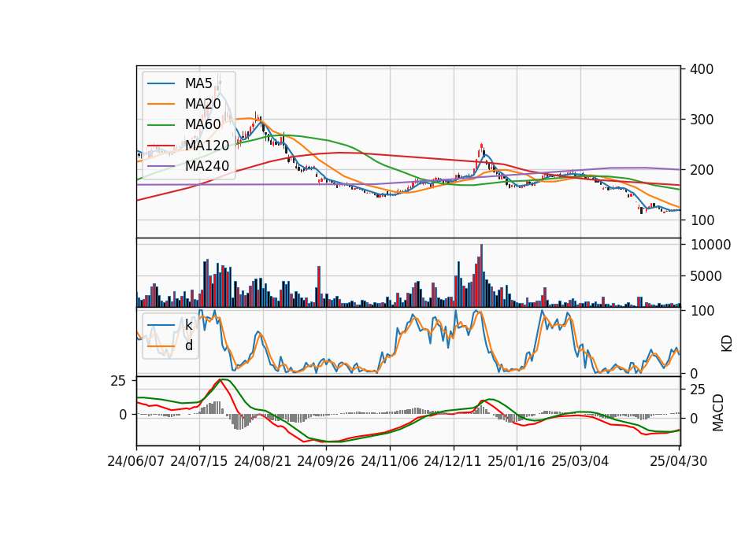Click the MACD axis title
The image size is (756, 543).
pyautogui.click(x=718, y=412)
